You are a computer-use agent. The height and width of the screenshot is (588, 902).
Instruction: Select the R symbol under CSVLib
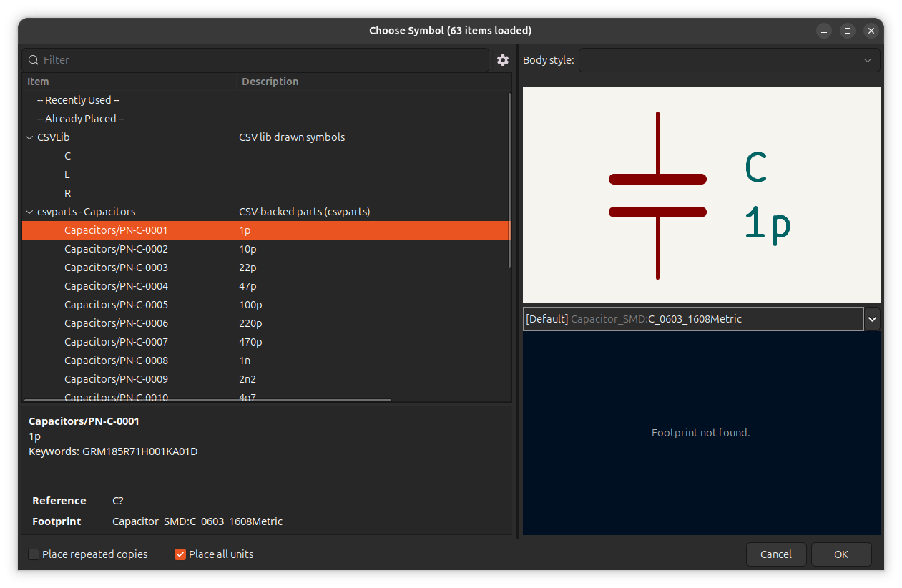[x=68, y=193]
